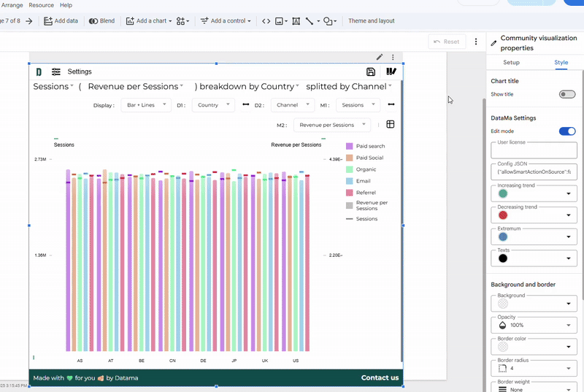This screenshot has height=392, width=584.
Task: Switch to the Setup tab
Action: tap(511, 63)
